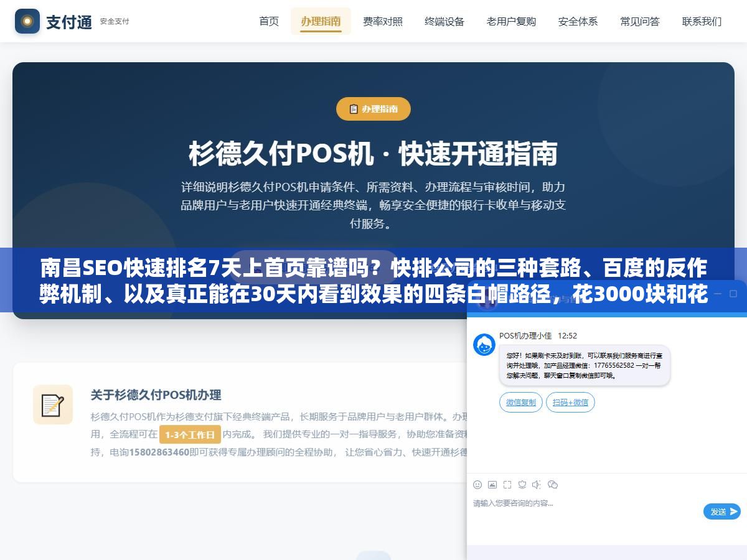Visit the 常见问答 section
747x560 pixels.
tap(640, 21)
